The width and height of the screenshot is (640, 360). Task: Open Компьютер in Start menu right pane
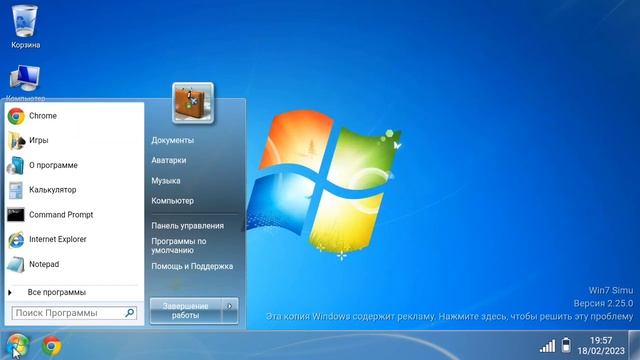[x=172, y=201]
